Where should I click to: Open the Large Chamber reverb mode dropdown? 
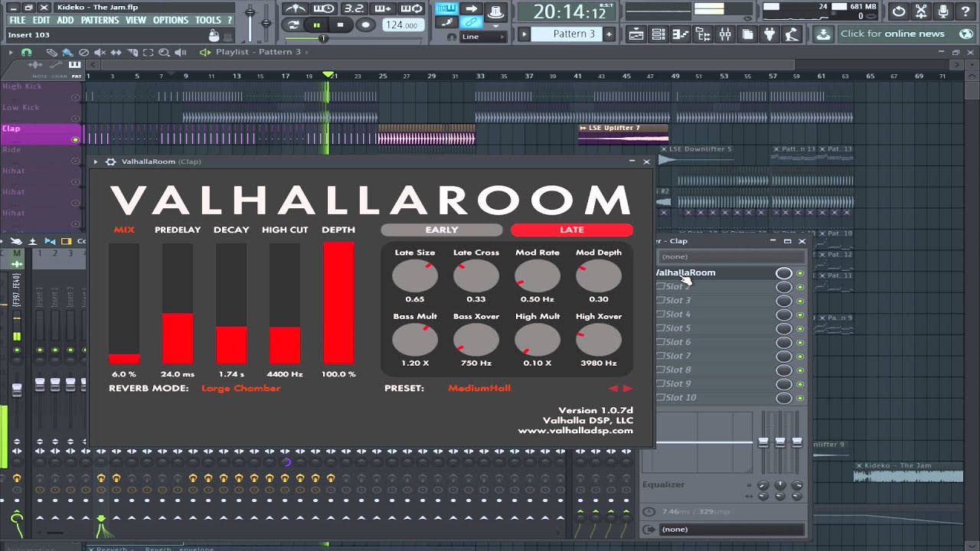tap(241, 388)
